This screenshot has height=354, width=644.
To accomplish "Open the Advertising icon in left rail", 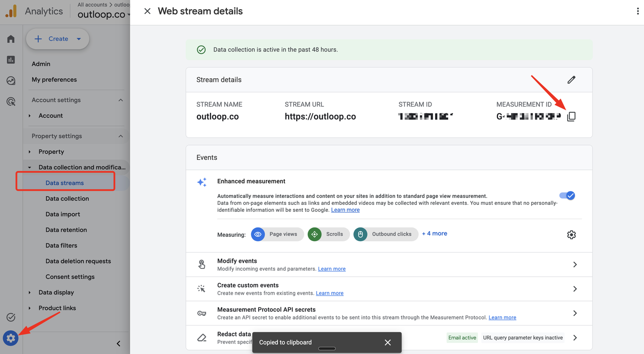I will [11, 102].
